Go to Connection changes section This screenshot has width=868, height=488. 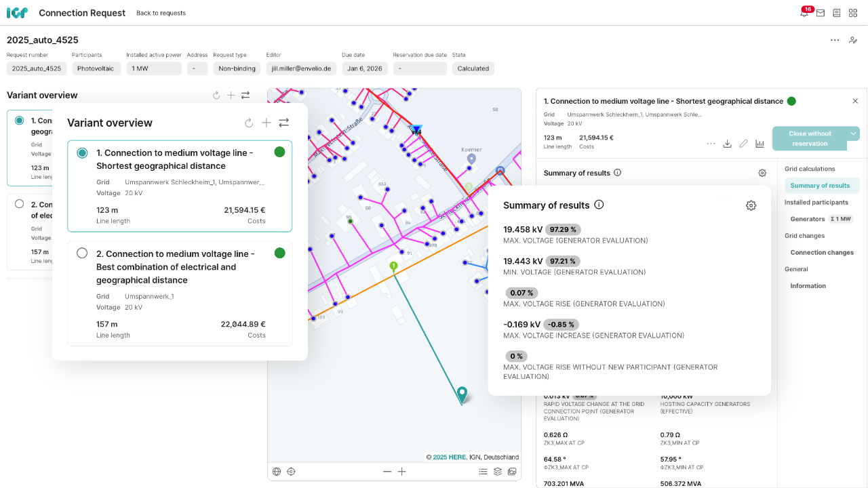click(821, 252)
